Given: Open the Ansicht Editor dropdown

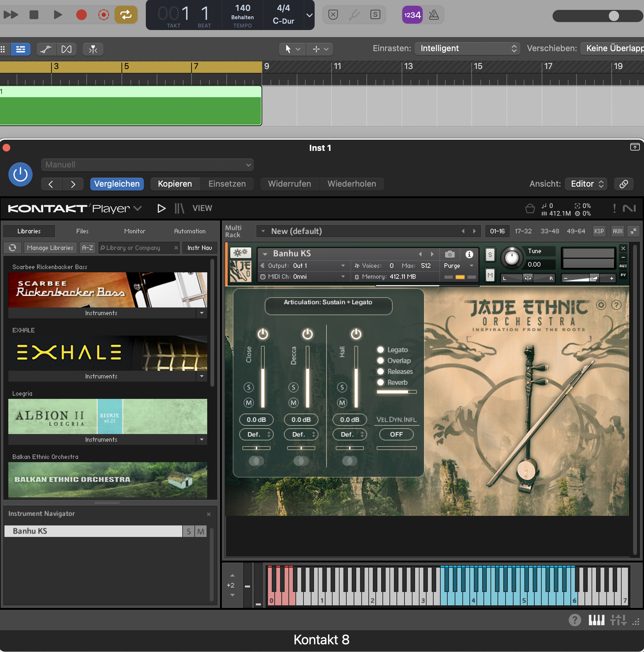Looking at the screenshot, I should click(x=586, y=184).
